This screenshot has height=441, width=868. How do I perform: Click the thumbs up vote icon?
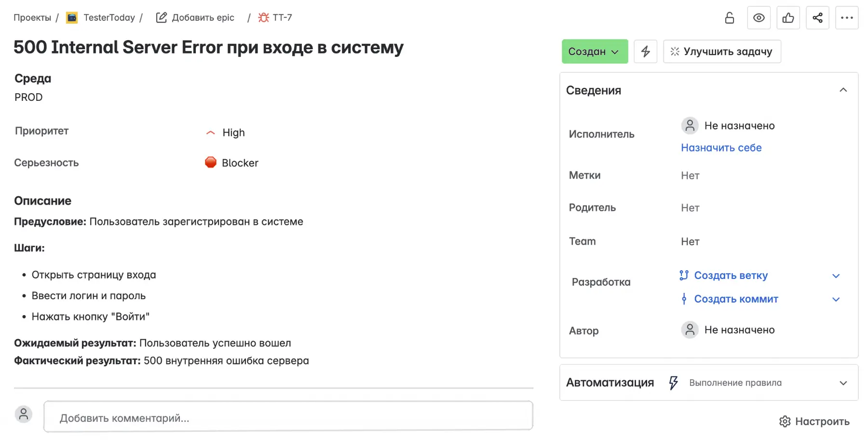coord(788,17)
